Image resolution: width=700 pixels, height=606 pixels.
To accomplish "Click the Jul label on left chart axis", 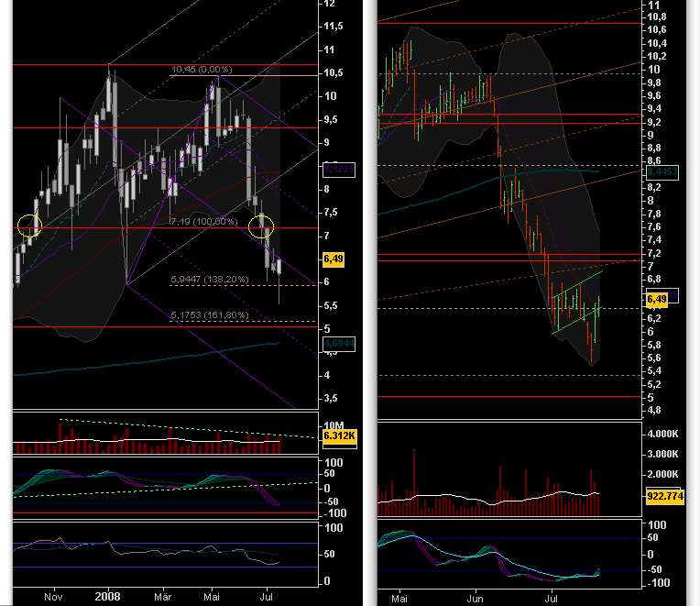I will pyautogui.click(x=266, y=597).
